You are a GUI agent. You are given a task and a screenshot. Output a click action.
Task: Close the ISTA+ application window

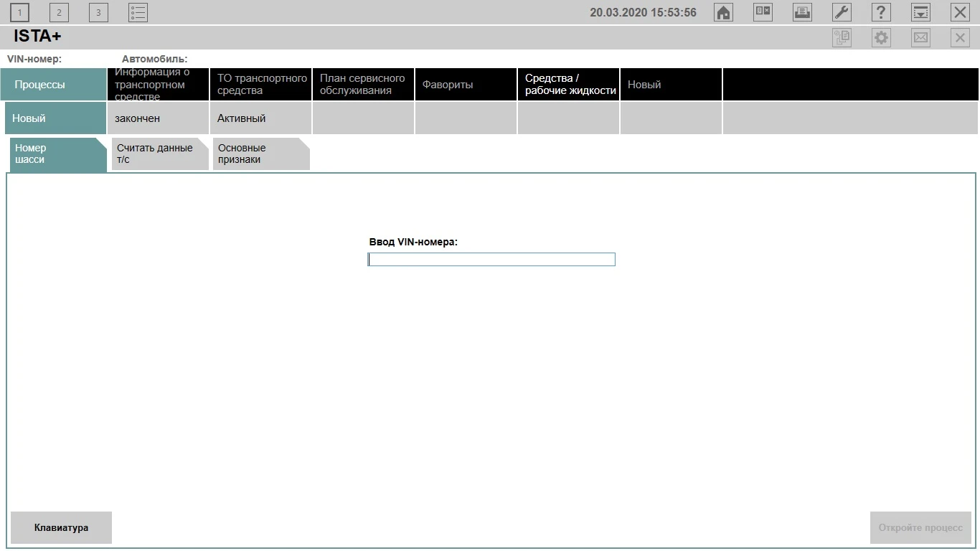[x=960, y=12]
